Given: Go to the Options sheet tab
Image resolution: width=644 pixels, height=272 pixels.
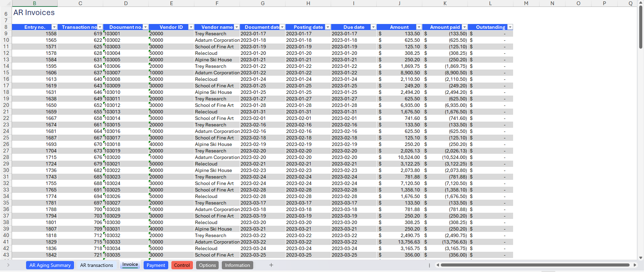Looking at the screenshot, I should pos(207,265).
